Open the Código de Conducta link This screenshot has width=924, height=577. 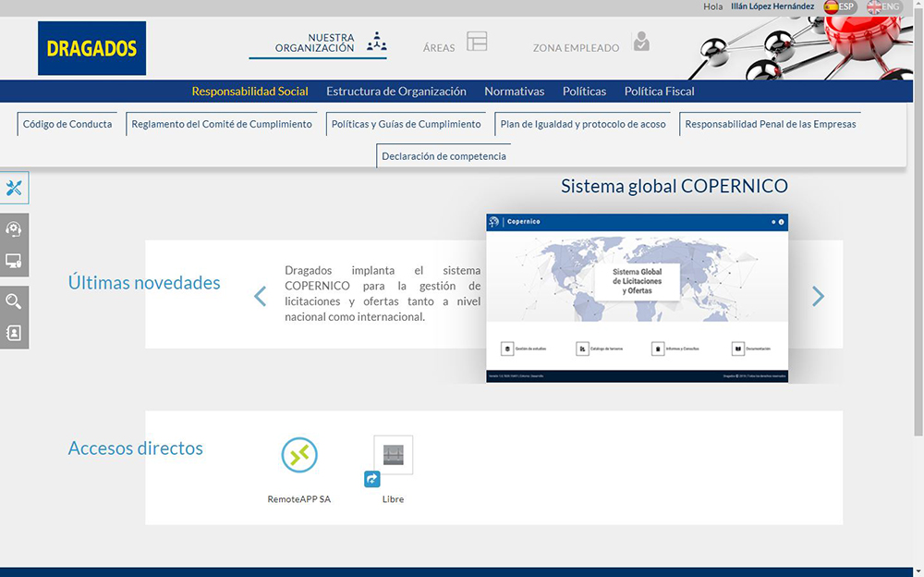[x=67, y=124]
